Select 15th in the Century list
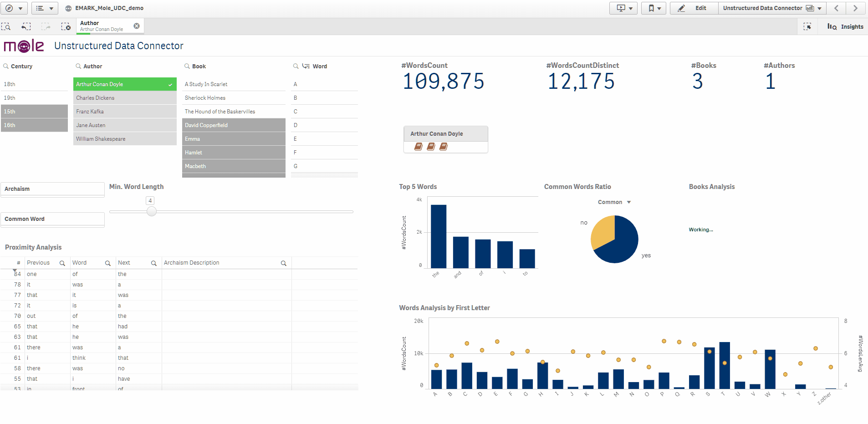This screenshot has width=868, height=424. pos(35,112)
